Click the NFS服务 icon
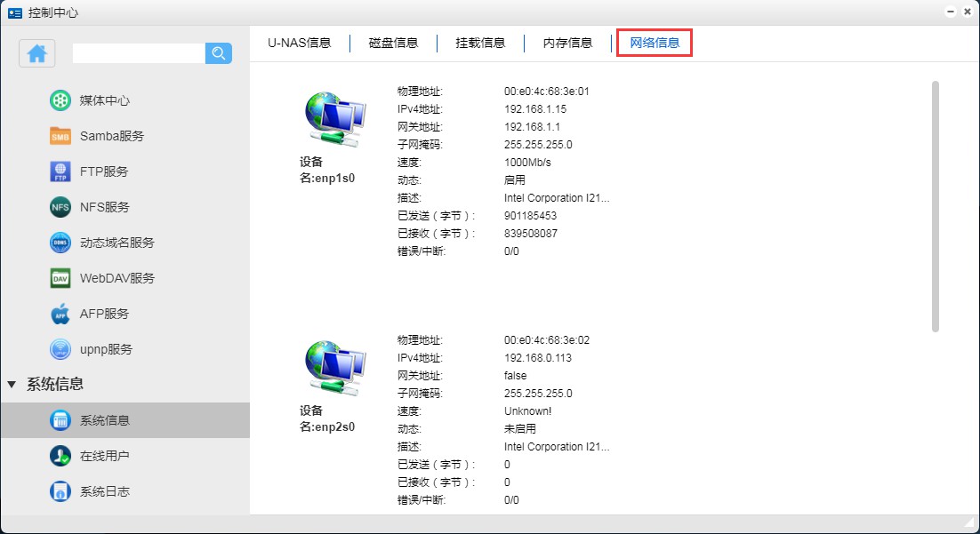980x534 pixels. coord(60,207)
